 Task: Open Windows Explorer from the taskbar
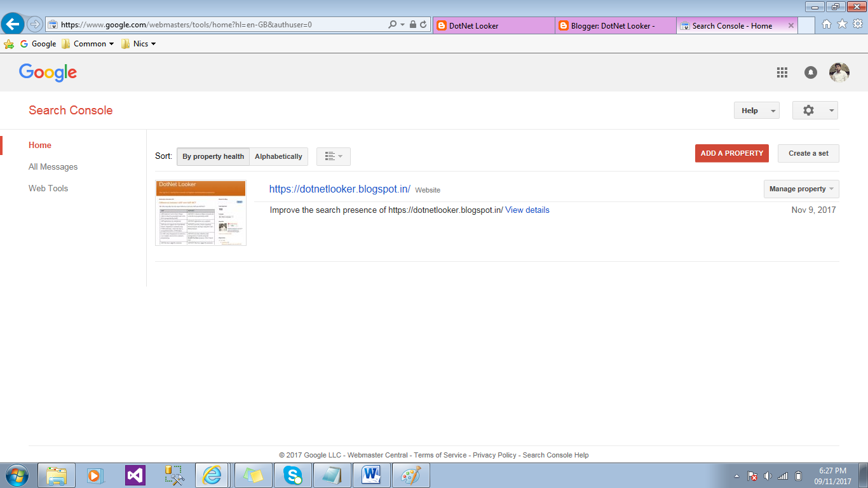coord(57,475)
